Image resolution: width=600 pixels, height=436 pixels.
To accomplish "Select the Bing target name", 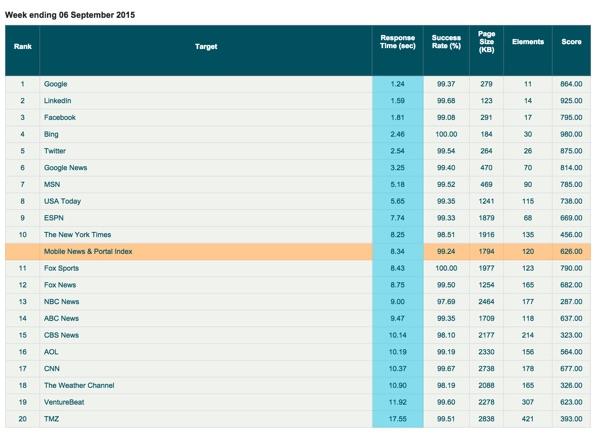I will pos(51,134).
